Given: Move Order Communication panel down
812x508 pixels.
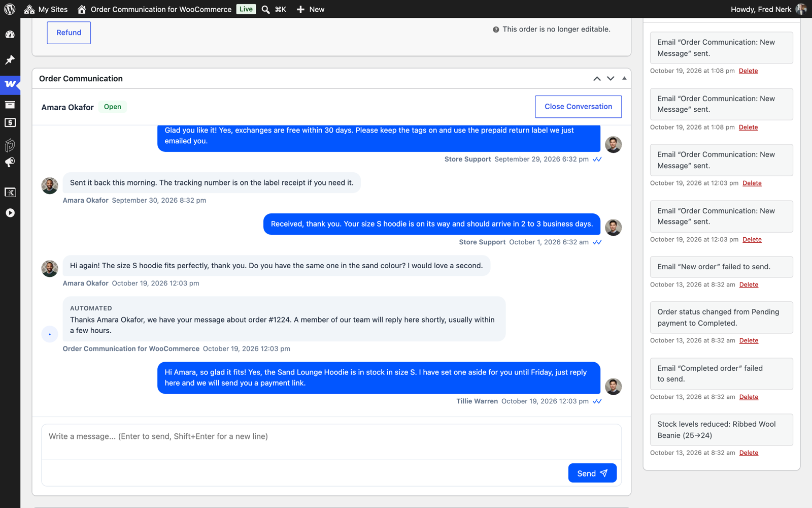Looking at the screenshot, I should click(611, 79).
